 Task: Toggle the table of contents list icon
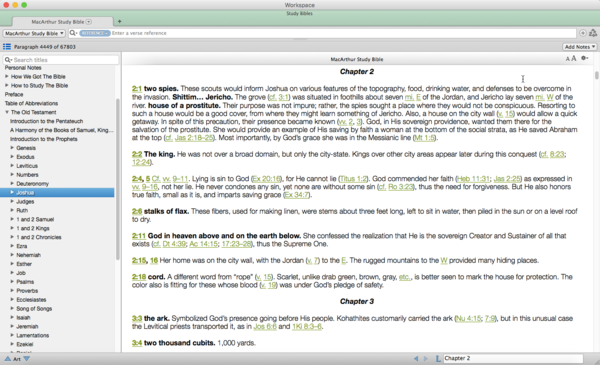(x=7, y=47)
